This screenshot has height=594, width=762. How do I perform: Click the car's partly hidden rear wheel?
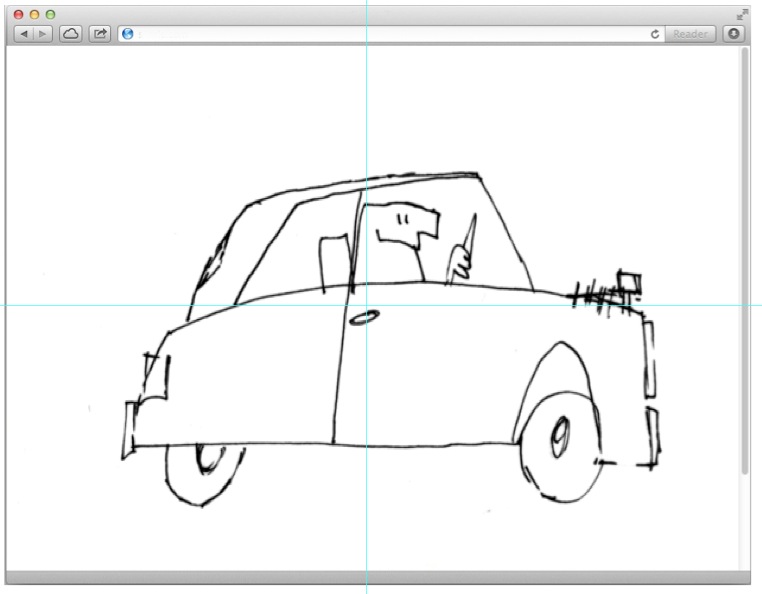(x=205, y=470)
